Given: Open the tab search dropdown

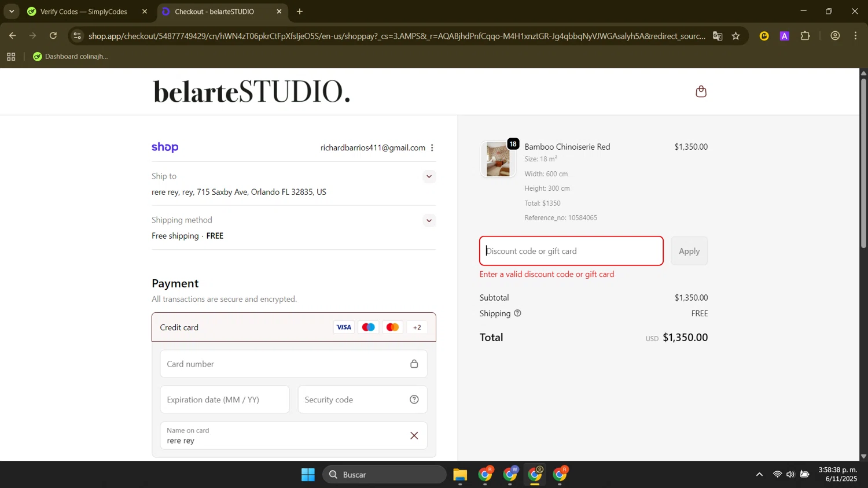Looking at the screenshot, I should 12,11.
